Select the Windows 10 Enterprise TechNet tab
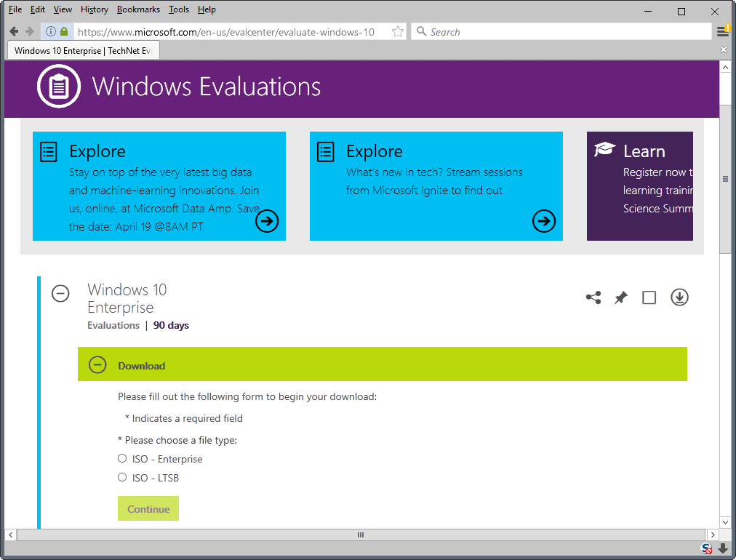Viewport: 736px width, 560px height. point(84,50)
